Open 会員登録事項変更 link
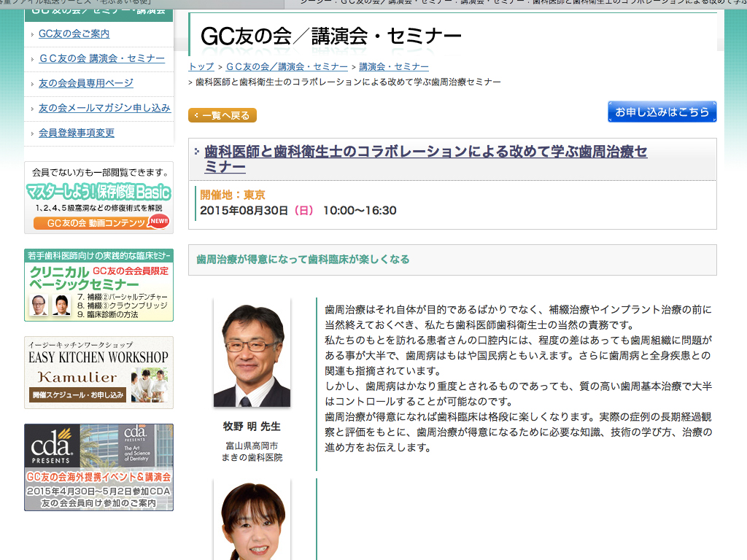This screenshot has height=560, width=747. tap(76, 133)
